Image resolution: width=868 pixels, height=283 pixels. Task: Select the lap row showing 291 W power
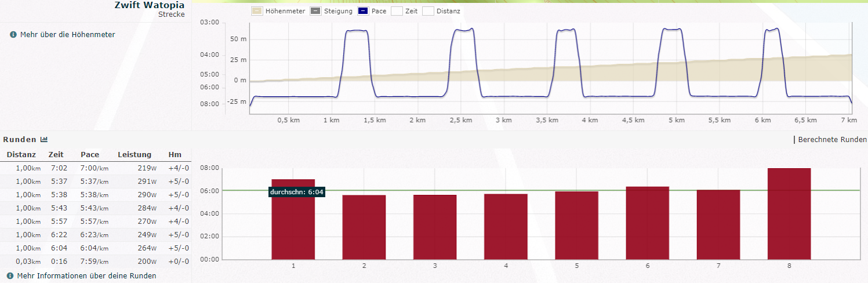click(96, 182)
